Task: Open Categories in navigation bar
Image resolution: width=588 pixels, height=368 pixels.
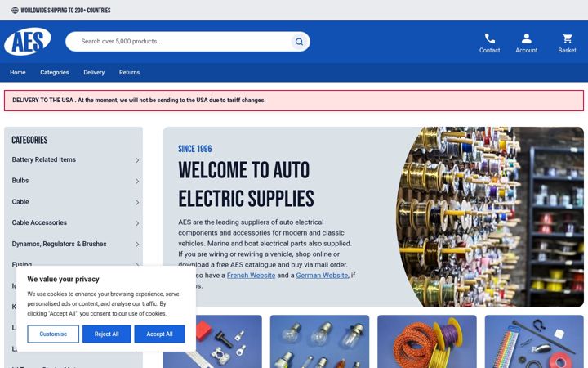Action: click(55, 72)
